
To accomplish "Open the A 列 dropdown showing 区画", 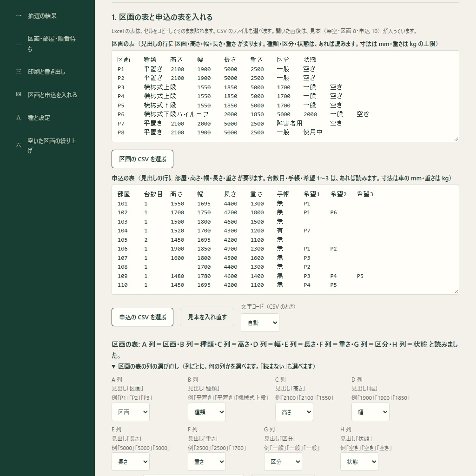I will [131, 412].
